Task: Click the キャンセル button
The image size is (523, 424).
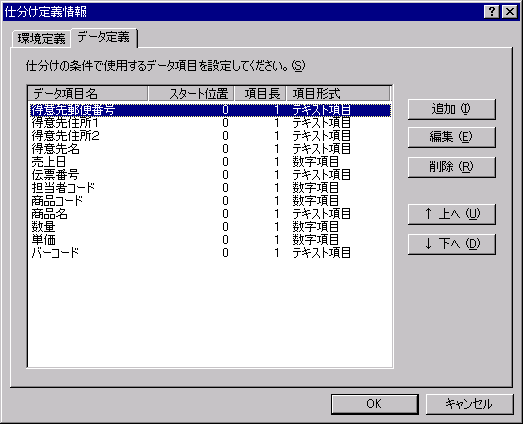Action: [470, 404]
